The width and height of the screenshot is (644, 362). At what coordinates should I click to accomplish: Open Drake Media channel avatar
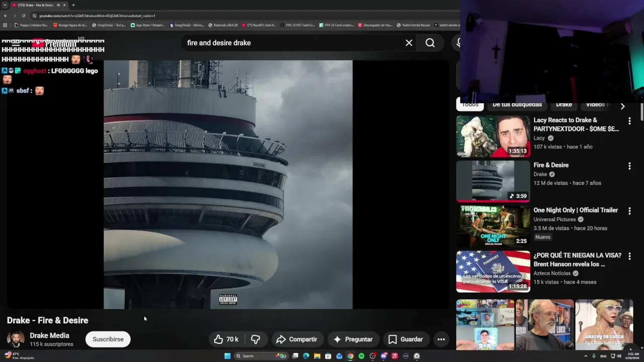pyautogui.click(x=16, y=339)
